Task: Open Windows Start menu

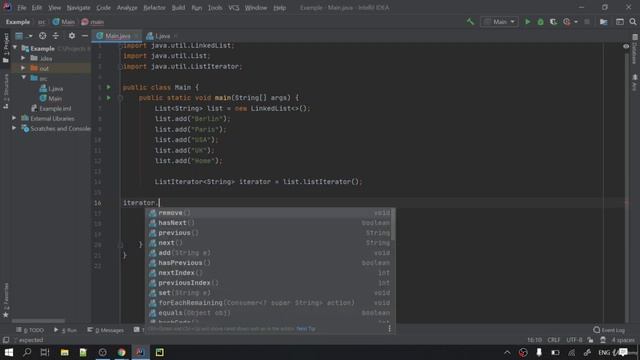Action: (x=8, y=352)
